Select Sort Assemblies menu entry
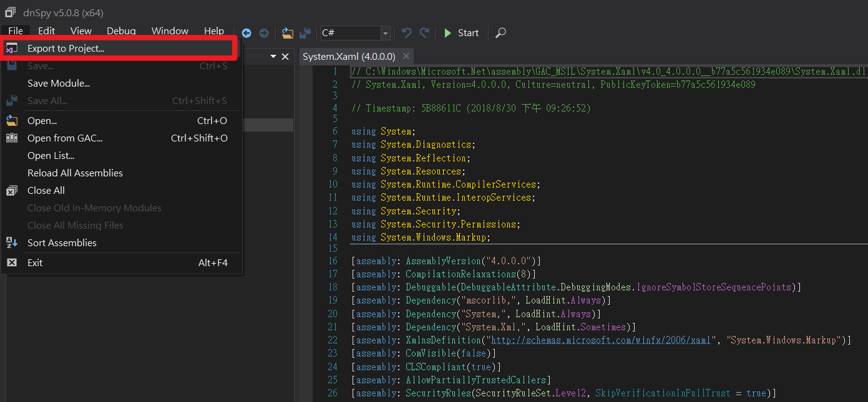This screenshot has width=868, height=402. 122,243
